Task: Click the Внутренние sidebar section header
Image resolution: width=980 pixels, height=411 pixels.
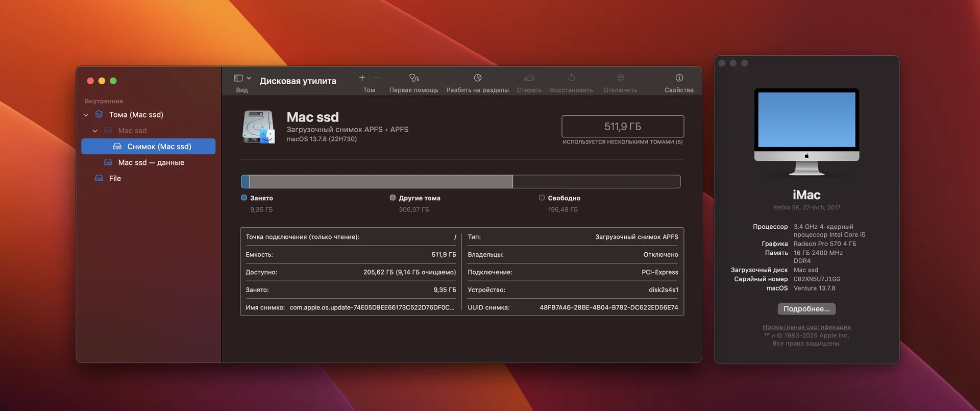Action: pyautogui.click(x=104, y=101)
